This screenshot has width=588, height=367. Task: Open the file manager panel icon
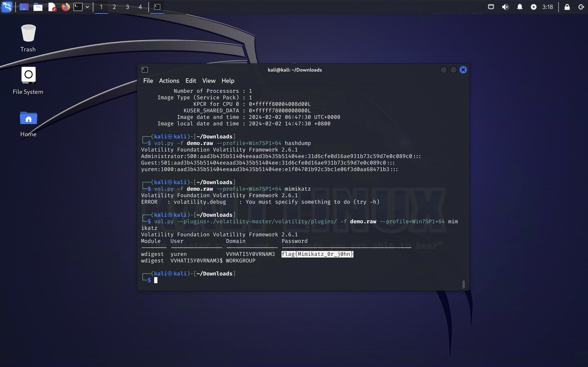point(38,7)
